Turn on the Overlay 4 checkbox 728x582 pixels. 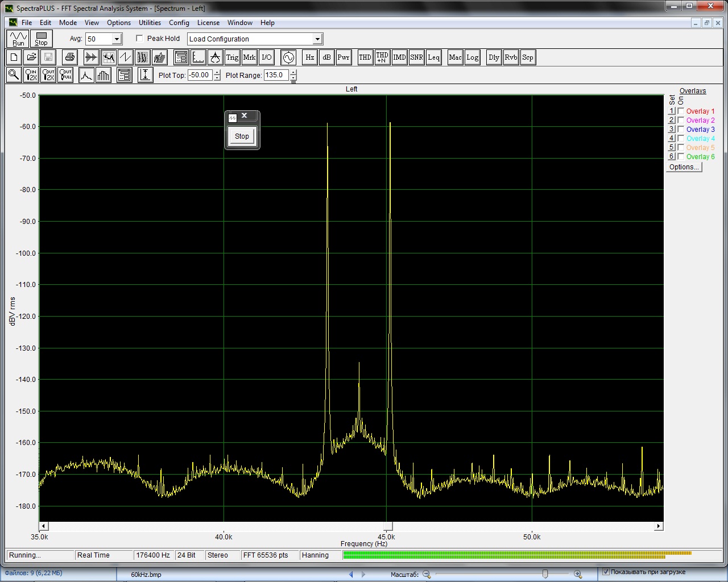681,139
